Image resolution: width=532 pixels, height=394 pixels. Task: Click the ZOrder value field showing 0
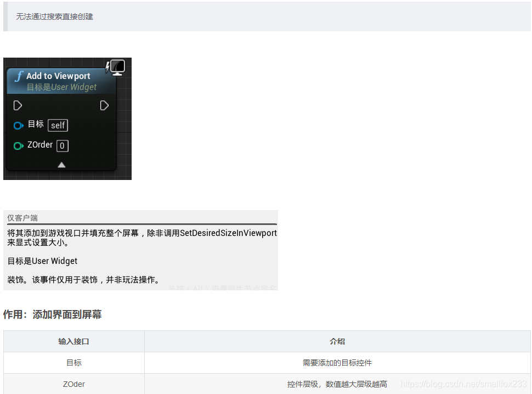[x=63, y=145]
